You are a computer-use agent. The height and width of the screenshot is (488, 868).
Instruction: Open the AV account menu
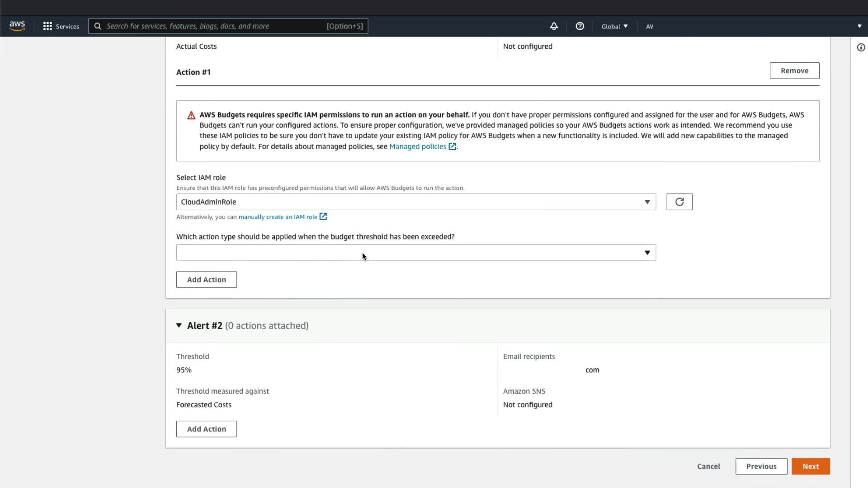(649, 26)
